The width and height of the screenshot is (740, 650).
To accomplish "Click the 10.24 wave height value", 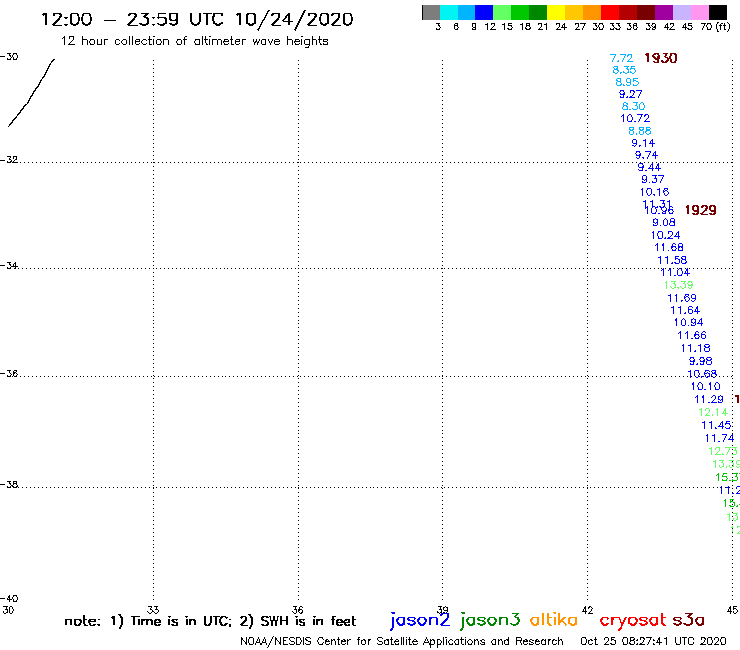I will coord(666,235).
